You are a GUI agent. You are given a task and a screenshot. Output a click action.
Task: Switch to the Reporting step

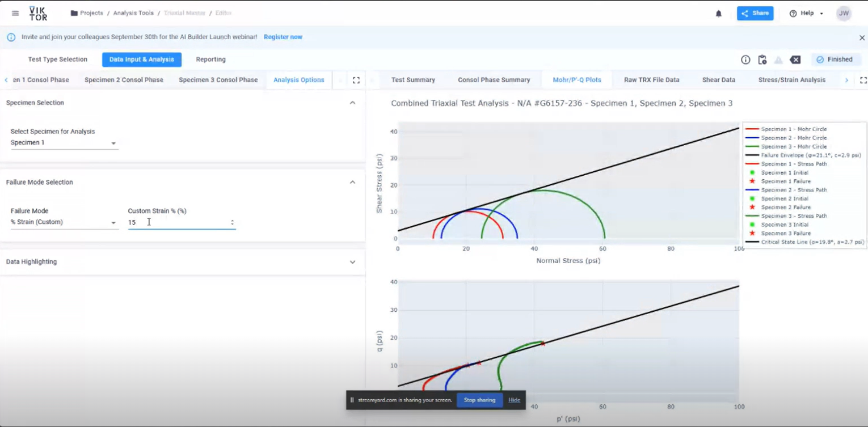[210, 60]
